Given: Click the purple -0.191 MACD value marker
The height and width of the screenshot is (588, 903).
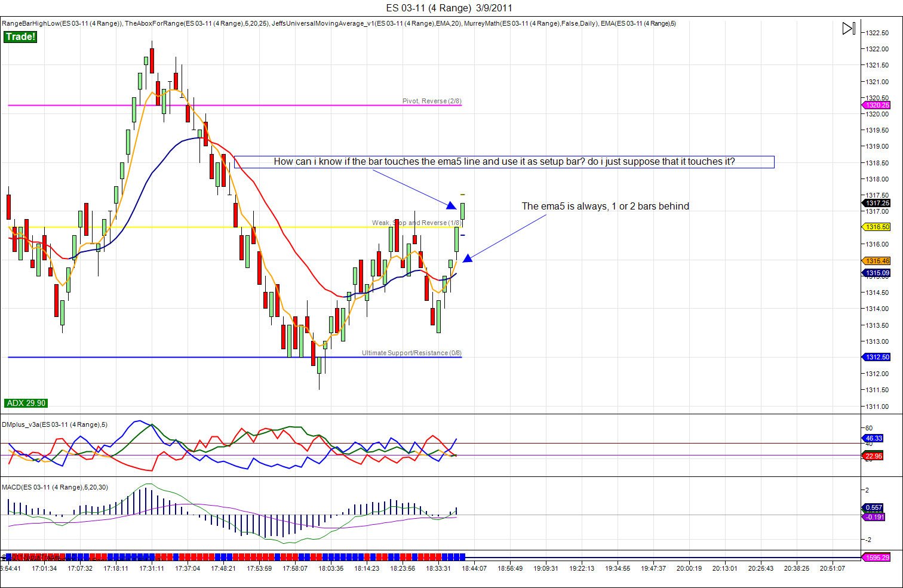Looking at the screenshot, I should tap(874, 517).
